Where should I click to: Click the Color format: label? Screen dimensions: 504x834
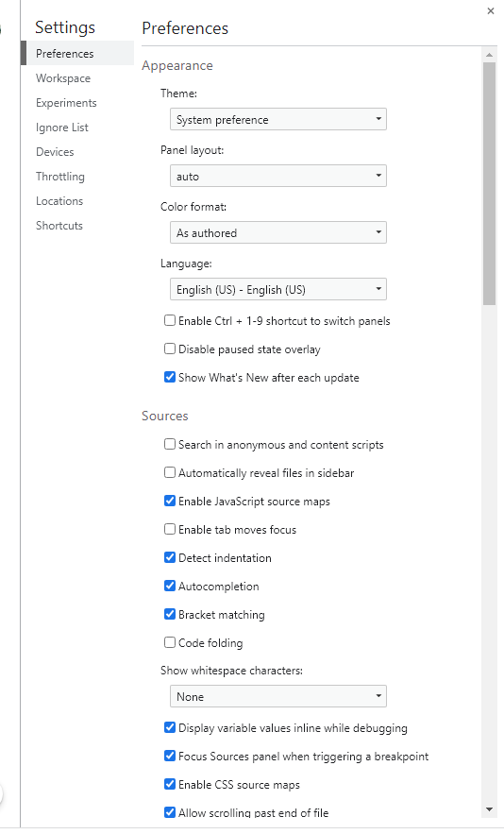point(193,206)
